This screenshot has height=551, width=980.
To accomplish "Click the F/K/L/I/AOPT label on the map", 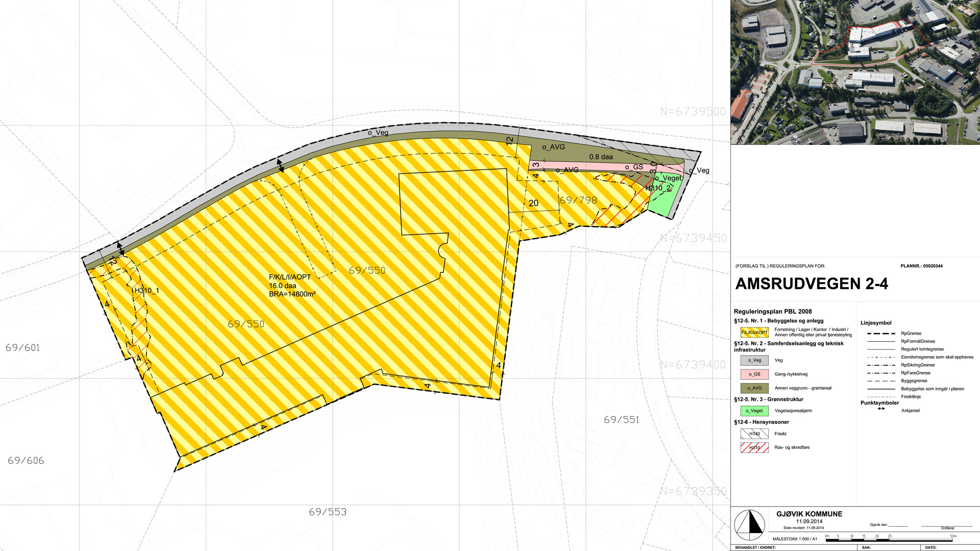I will [x=290, y=277].
